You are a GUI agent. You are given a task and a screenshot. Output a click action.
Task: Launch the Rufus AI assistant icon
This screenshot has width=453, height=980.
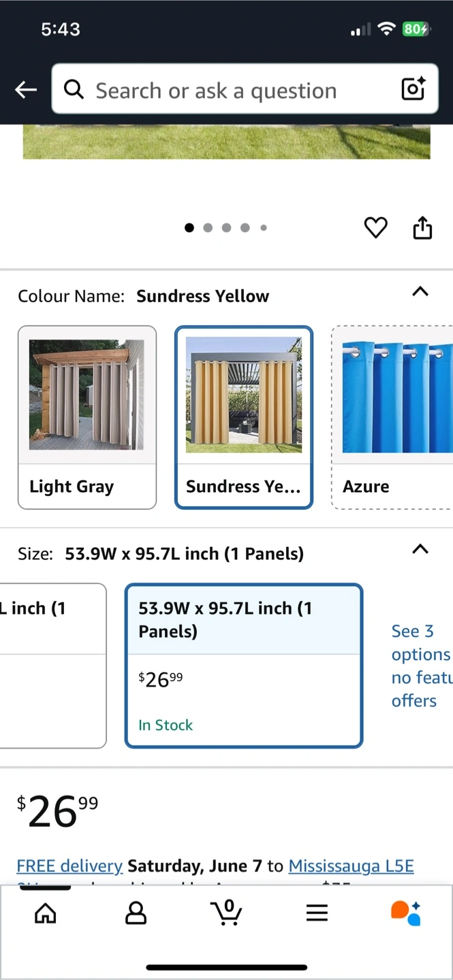406,913
